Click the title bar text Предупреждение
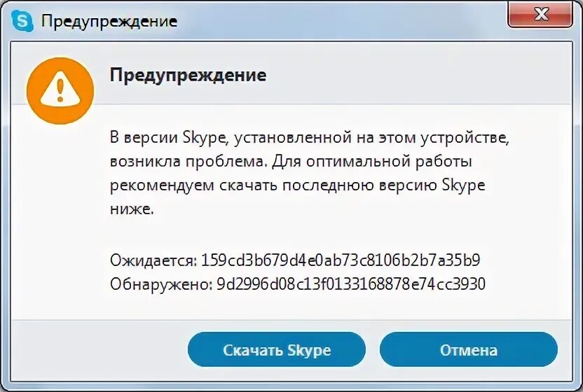583x392 pixels. coord(109,22)
